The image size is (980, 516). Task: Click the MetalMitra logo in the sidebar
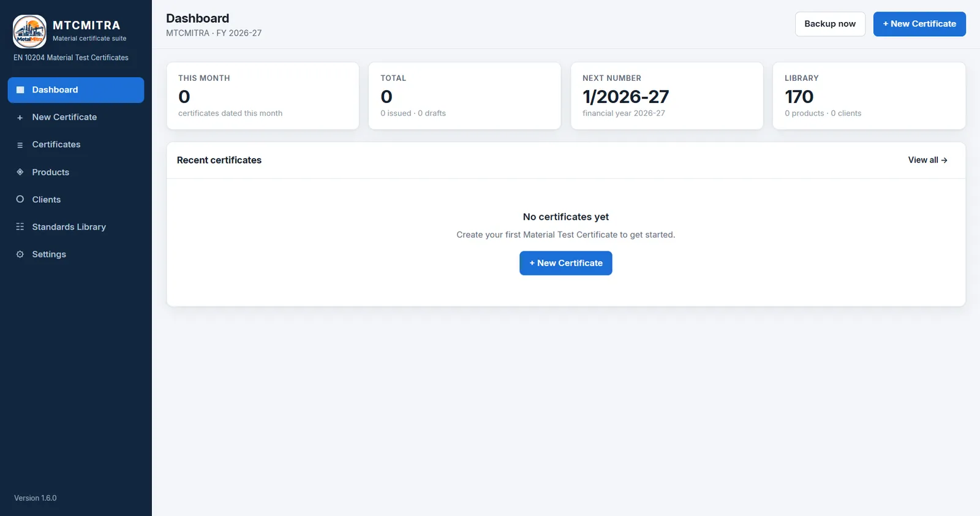(x=29, y=31)
